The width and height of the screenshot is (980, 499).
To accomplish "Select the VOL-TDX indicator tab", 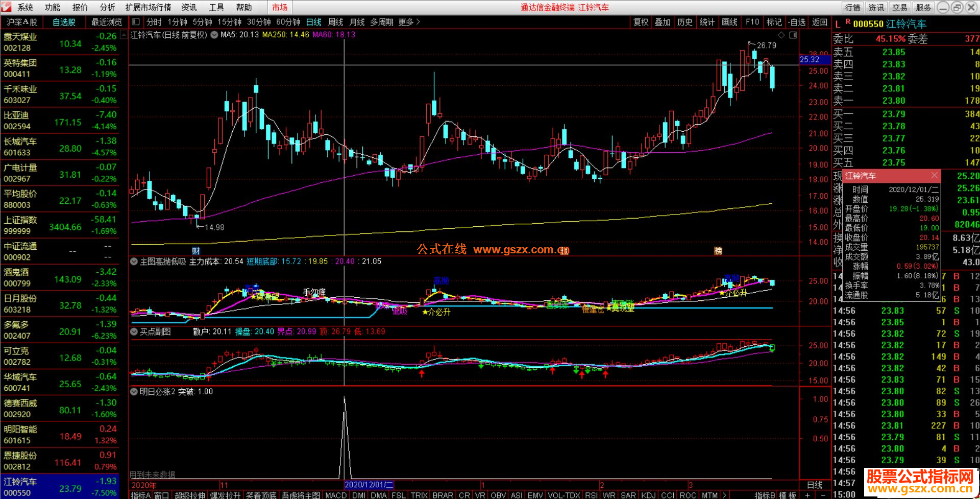I will pos(564,495).
